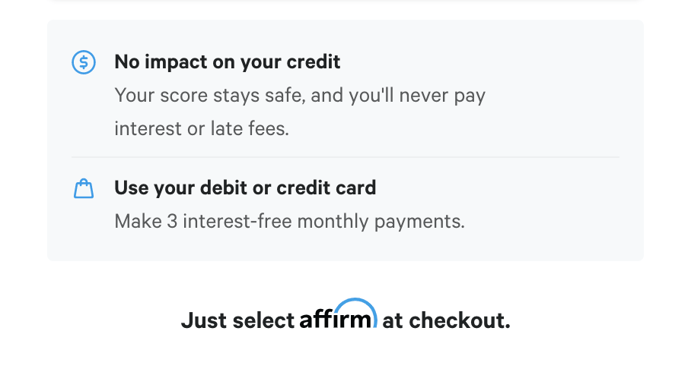Click the Affirm logo
The height and width of the screenshot is (372, 688).
(x=338, y=314)
